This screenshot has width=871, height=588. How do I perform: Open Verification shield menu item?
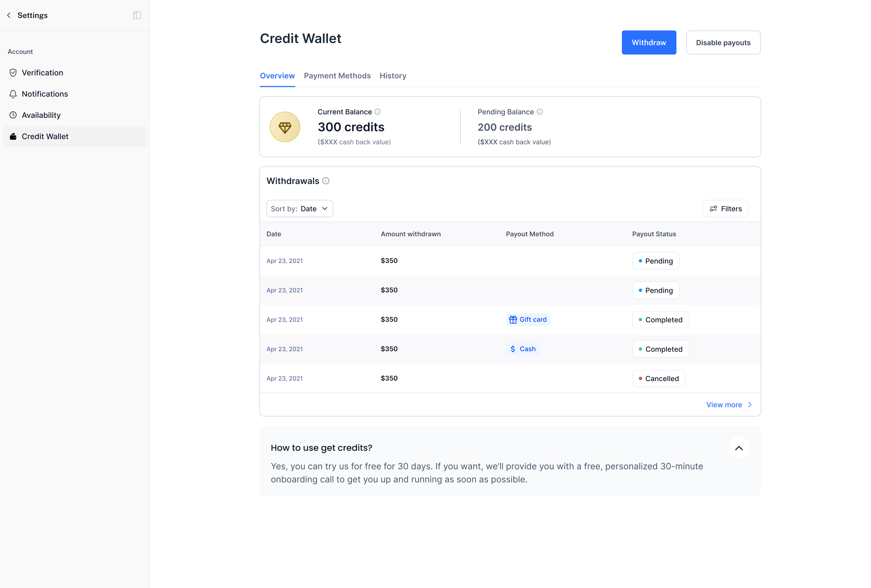click(42, 73)
